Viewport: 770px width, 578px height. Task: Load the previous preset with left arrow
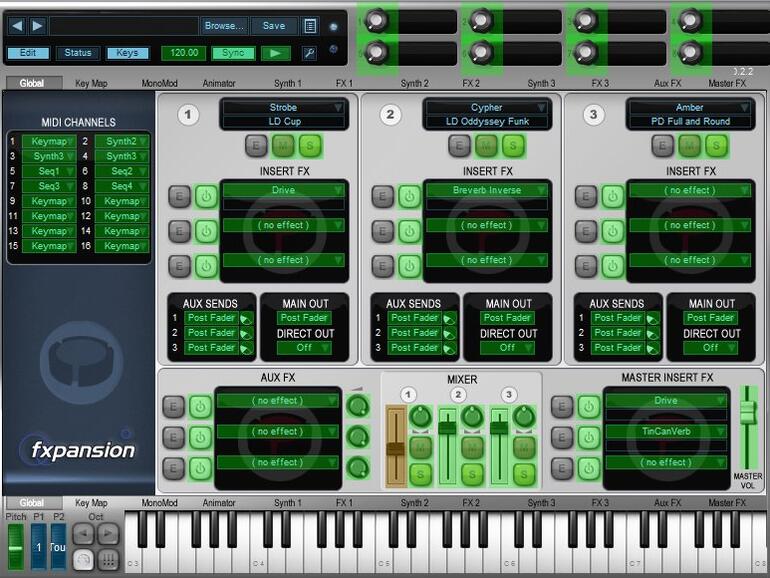point(17,26)
